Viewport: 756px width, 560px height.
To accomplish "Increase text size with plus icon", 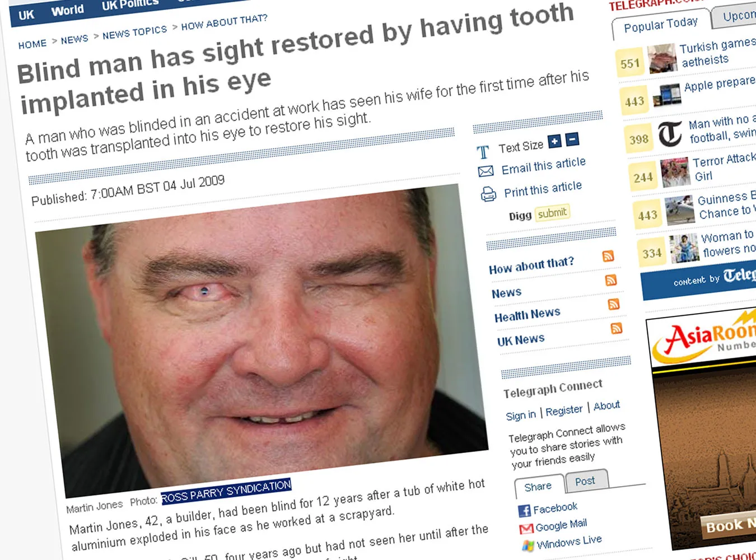I will (x=554, y=142).
